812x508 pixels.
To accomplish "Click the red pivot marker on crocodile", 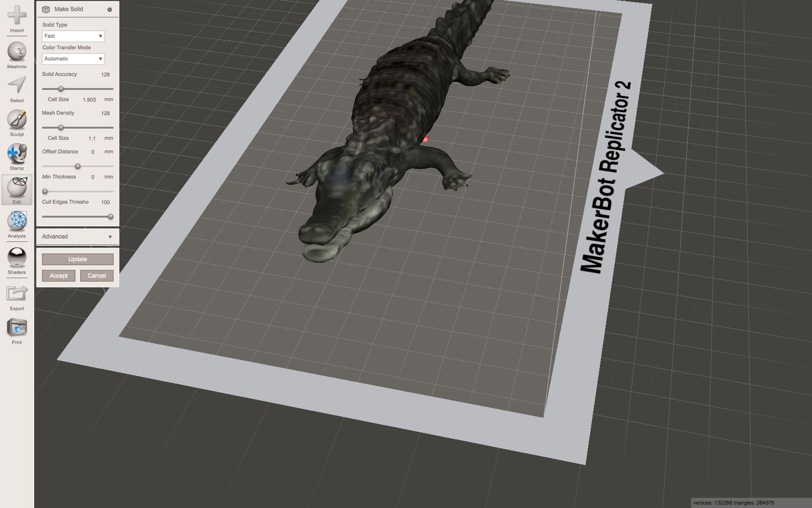I will [425, 139].
